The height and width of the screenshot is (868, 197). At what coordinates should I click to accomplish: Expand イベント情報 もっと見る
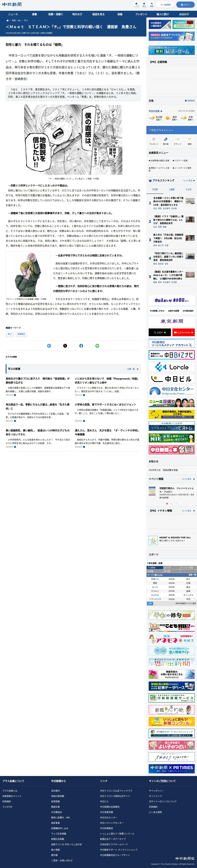pos(188,479)
